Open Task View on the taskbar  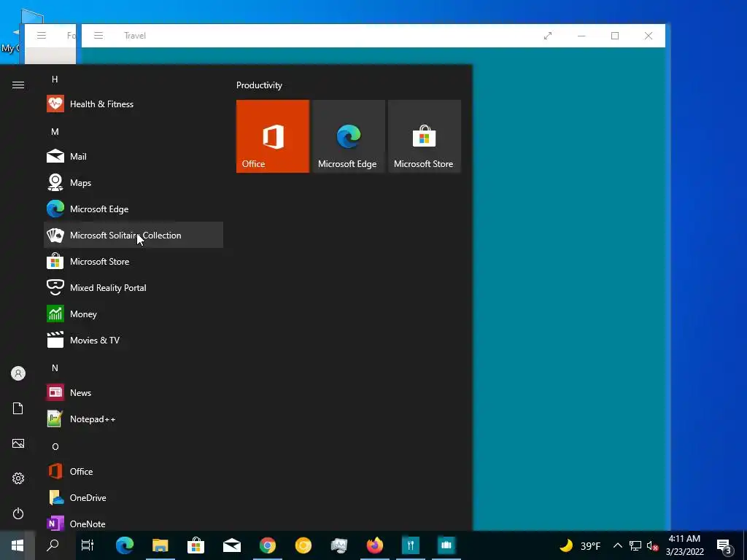click(x=88, y=545)
